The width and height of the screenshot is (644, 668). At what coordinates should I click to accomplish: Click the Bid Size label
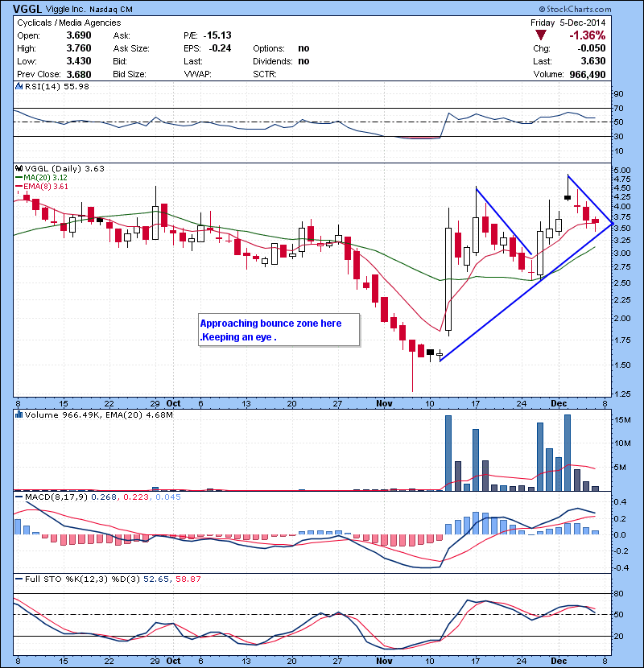[x=130, y=74]
